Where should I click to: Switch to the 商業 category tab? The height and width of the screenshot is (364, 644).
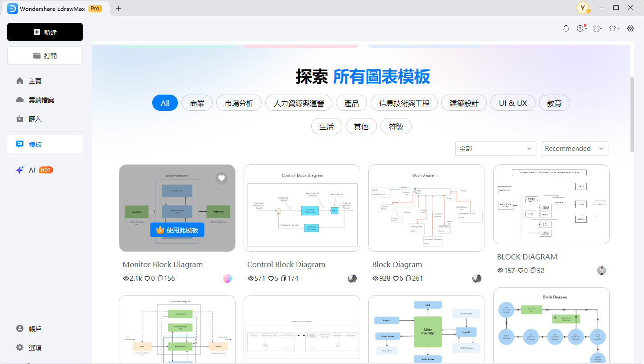[x=197, y=103]
